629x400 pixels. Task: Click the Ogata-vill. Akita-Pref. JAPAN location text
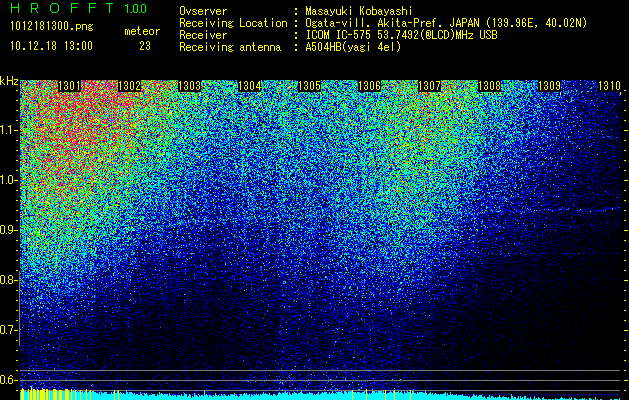(446, 23)
